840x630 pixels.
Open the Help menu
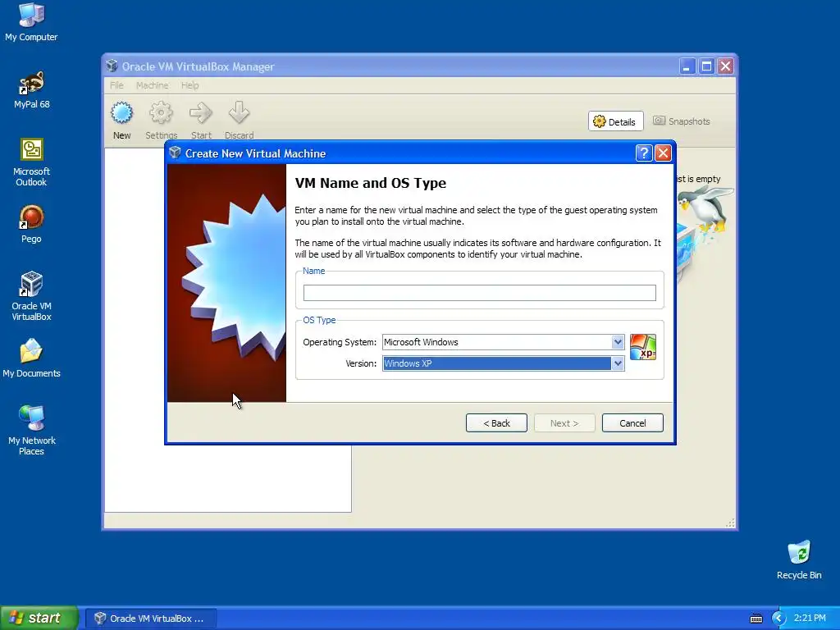pos(189,85)
